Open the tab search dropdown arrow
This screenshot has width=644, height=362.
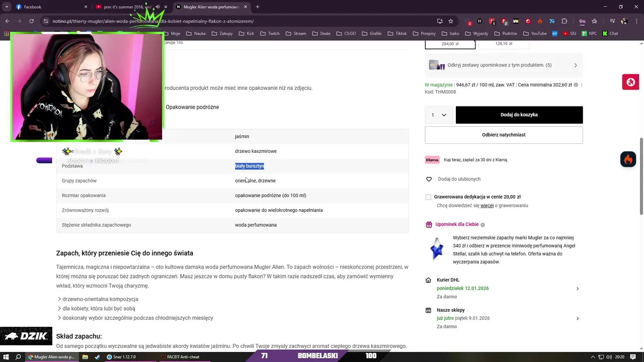tap(7, 7)
